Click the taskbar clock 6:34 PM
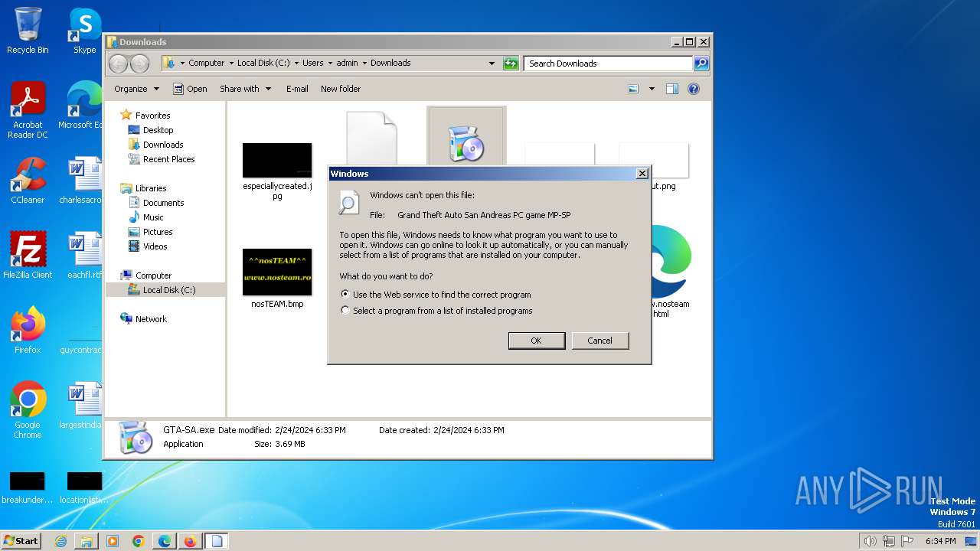Image resolution: width=980 pixels, height=551 pixels. tap(940, 541)
